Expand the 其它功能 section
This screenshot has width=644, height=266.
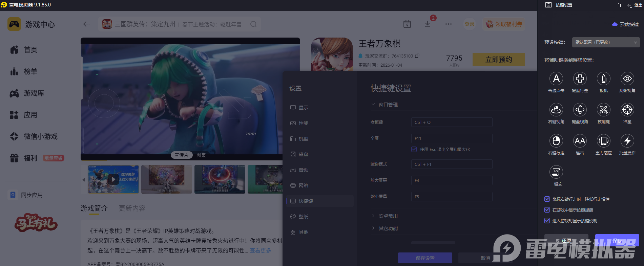click(x=373, y=228)
